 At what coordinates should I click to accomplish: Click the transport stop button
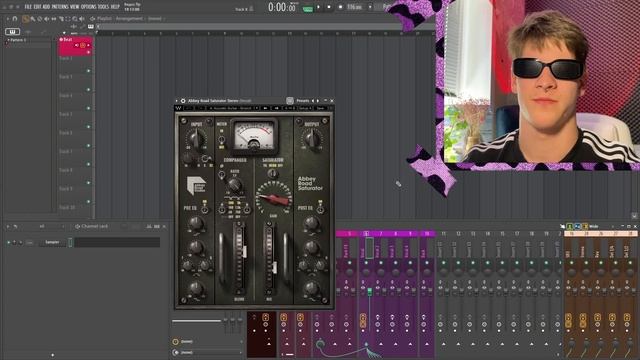tap(329, 7)
